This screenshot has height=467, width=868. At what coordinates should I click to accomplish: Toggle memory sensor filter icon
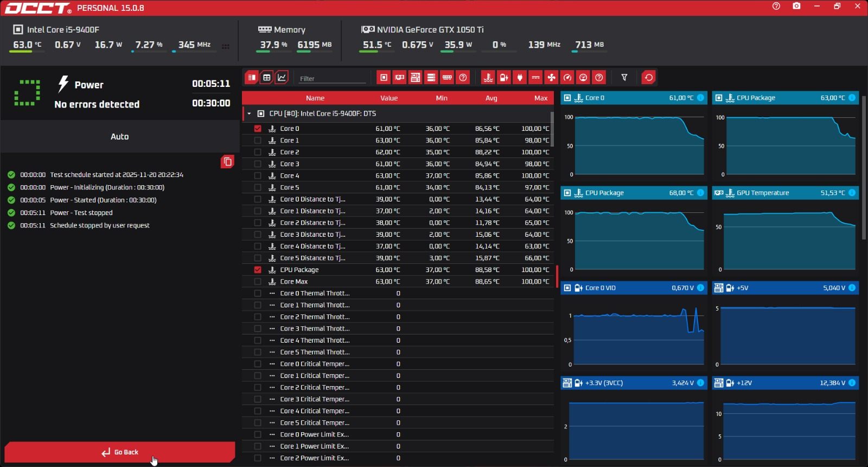click(447, 78)
